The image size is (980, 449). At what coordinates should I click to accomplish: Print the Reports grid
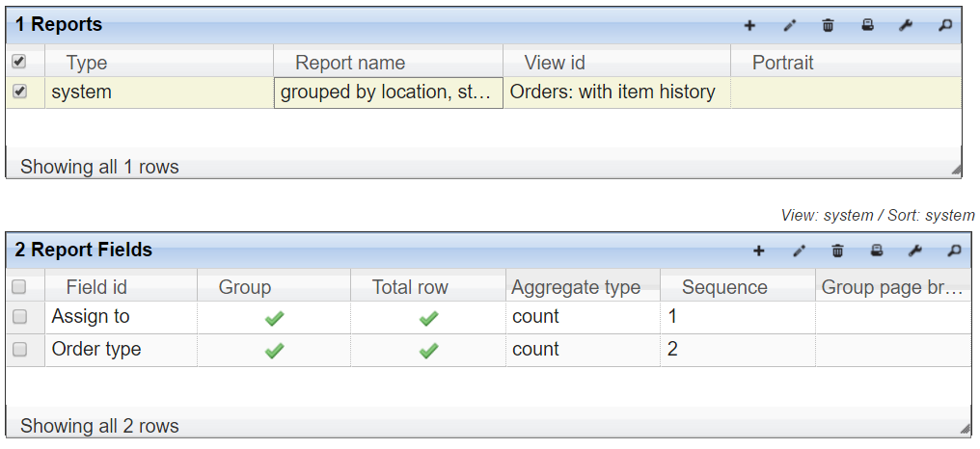tap(867, 26)
